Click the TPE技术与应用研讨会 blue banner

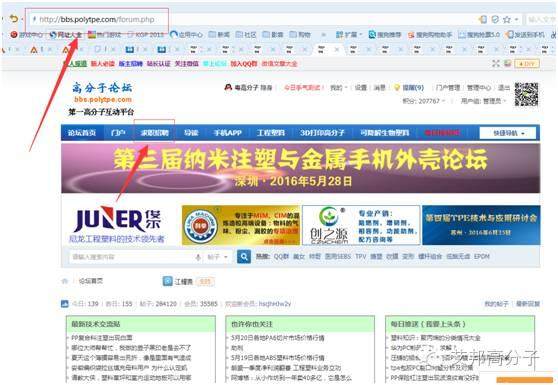pos(481,225)
